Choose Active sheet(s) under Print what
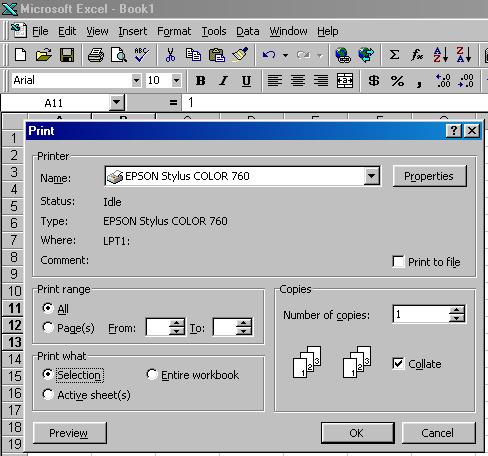Image resolution: width=488 pixels, height=456 pixels. [x=48, y=394]
